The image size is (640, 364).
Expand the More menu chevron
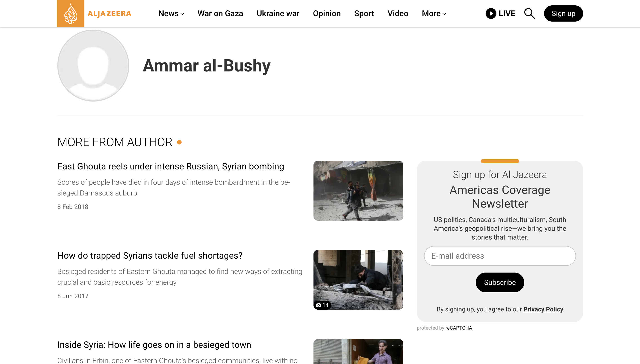[444, 14]
